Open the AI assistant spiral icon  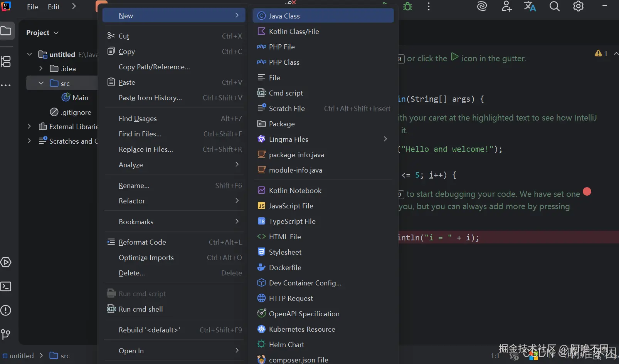pos(482,7)
